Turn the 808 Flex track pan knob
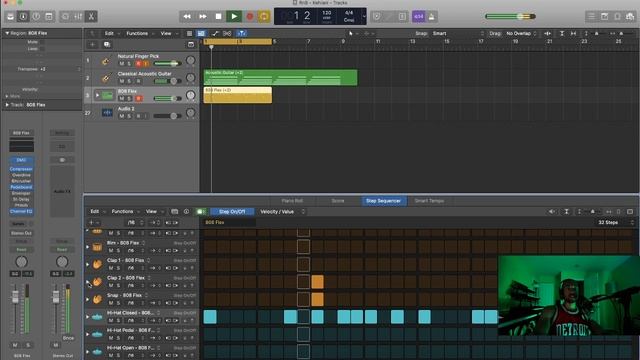 tap(191, 95)
